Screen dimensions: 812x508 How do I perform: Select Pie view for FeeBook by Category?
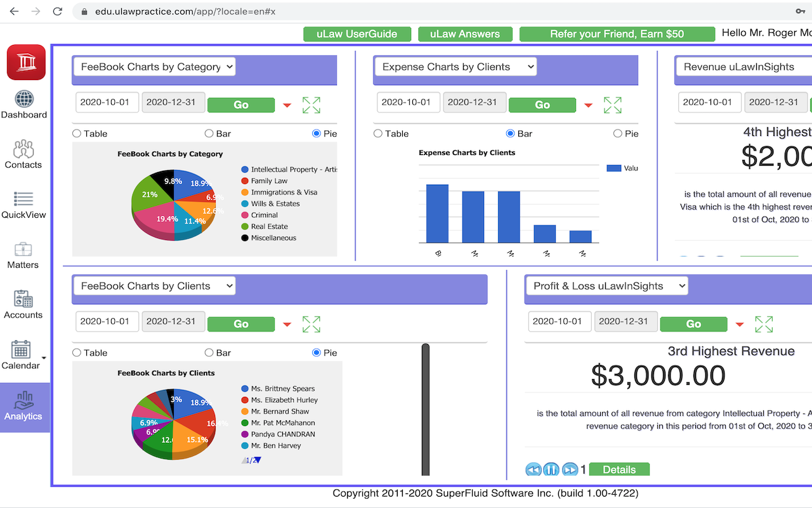point(317,133)
